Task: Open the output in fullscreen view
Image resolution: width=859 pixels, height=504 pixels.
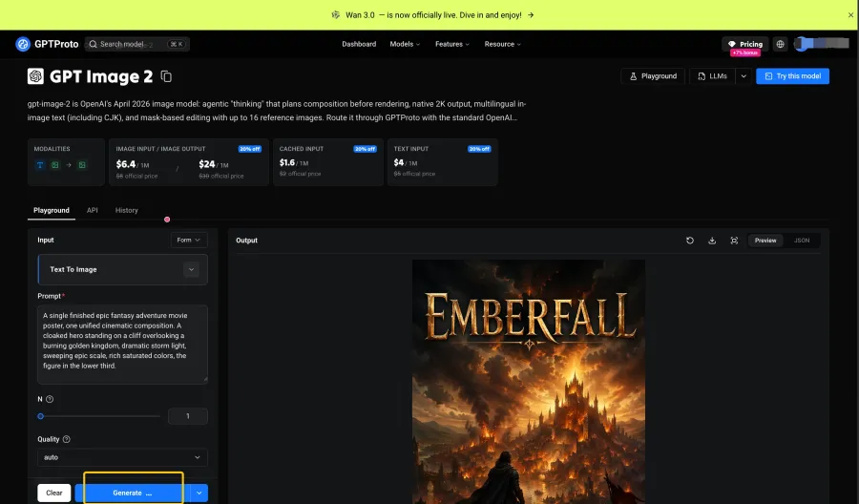Action: 734,241
